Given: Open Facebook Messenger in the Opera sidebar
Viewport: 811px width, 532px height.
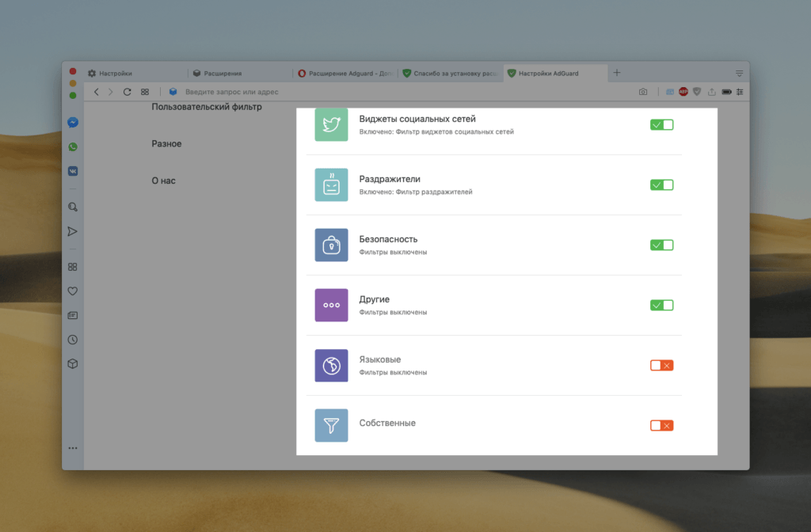Looking at the screenshot, I should (x=73, y=123).
